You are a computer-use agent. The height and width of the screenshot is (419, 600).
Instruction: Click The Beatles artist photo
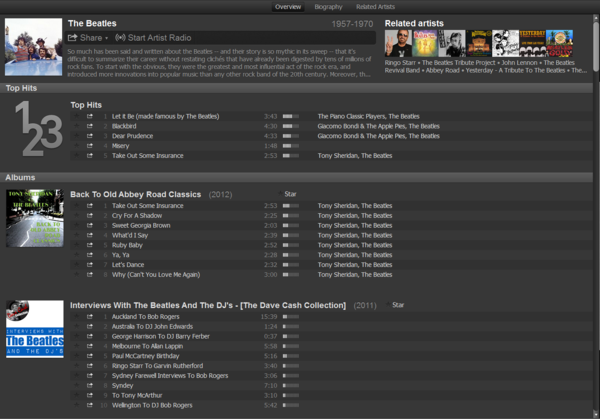tap(33, 47)
